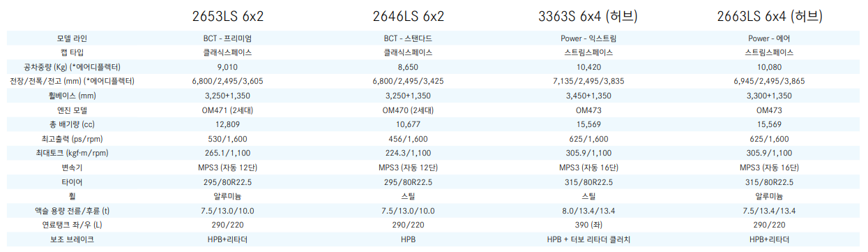Select the 변속기 row label
The height and width of the screenshot is (252, 868).
point(73,168)
